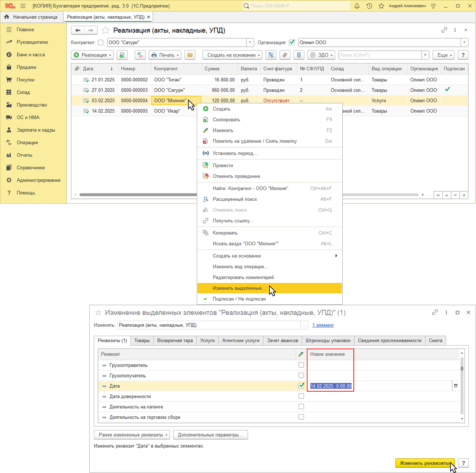Add Реализация list to favorites star
The height and width of the screenshot is (473, 476).
coord(106,30)
